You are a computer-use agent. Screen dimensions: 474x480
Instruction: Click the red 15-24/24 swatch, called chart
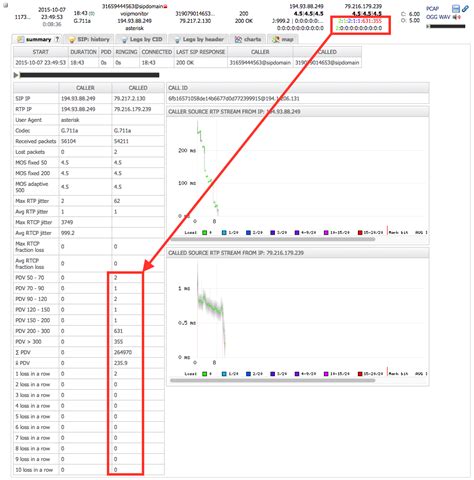click(360, 374)
